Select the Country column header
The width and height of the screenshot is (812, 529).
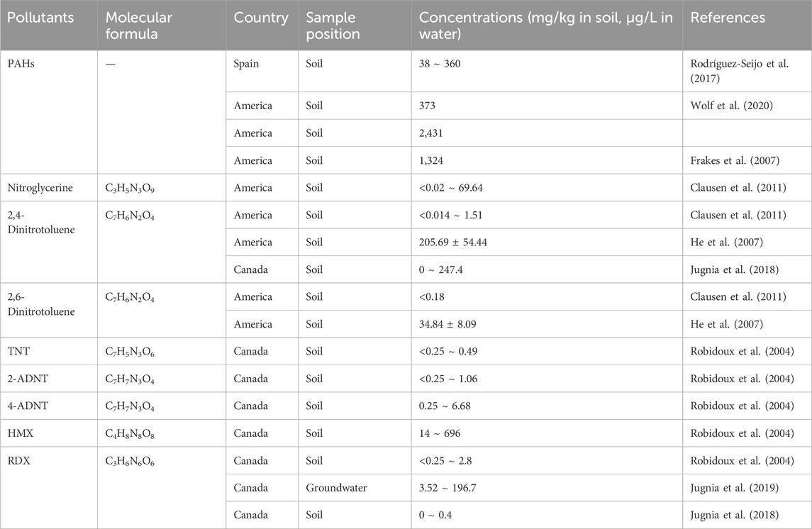tap(261, 18)
